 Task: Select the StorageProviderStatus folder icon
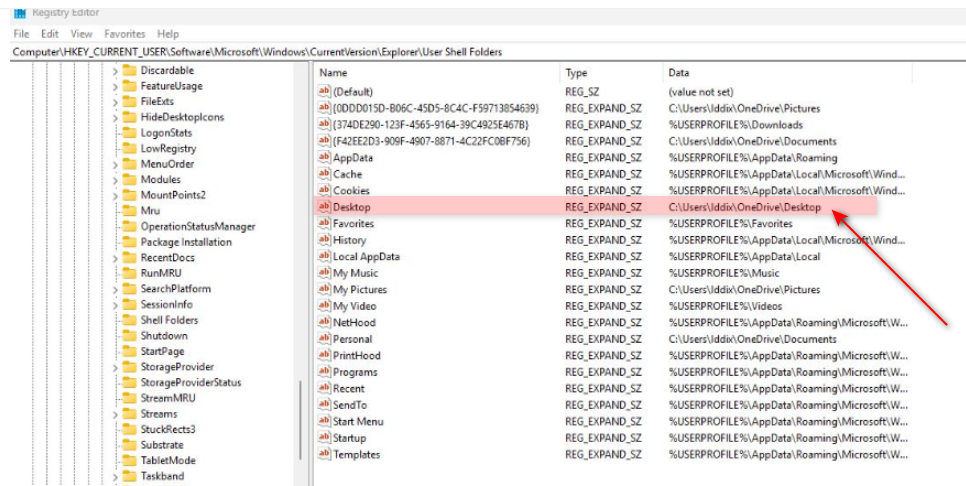click(129, 383)
